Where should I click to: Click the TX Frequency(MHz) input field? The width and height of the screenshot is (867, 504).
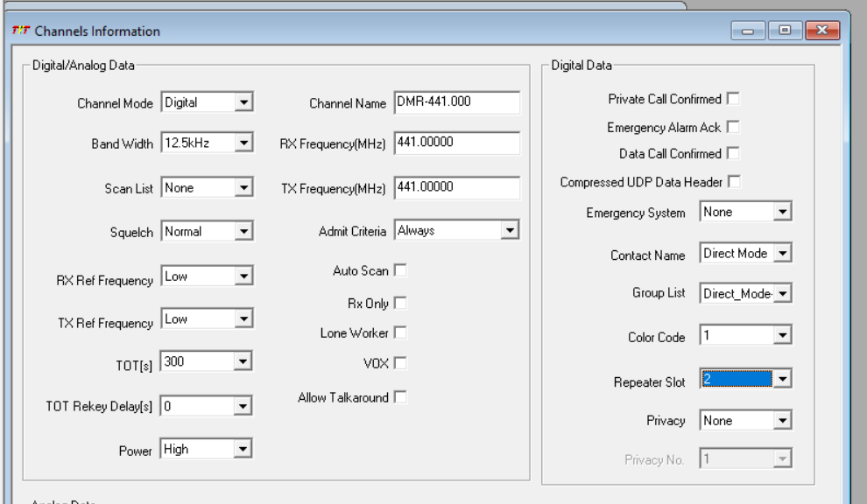point(457,187)
